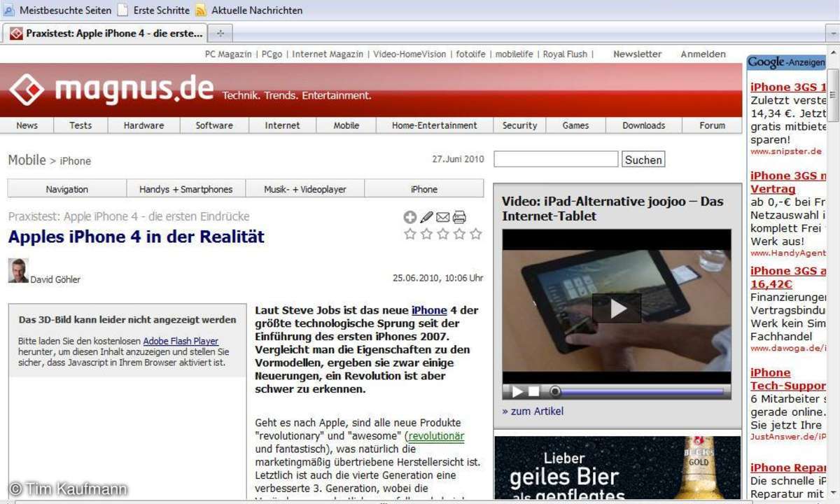Image resolution: width=840 pixels, height=504 pixels.
Task: Email the article via the envelope icon
Action: point(442,218)
